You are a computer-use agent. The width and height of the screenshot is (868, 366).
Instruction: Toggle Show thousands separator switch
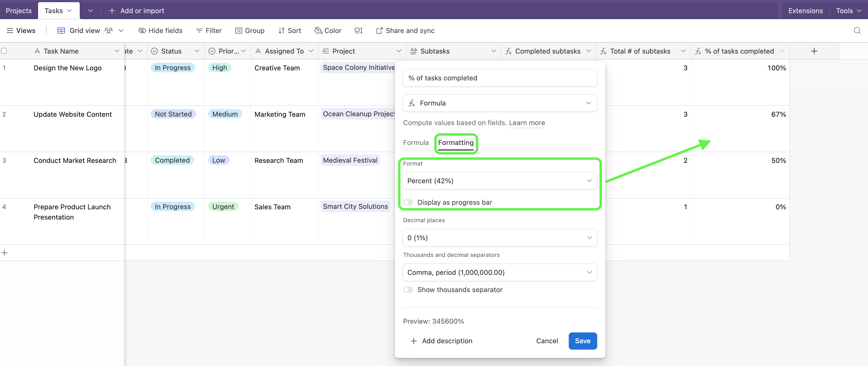[x=408, y=290]
